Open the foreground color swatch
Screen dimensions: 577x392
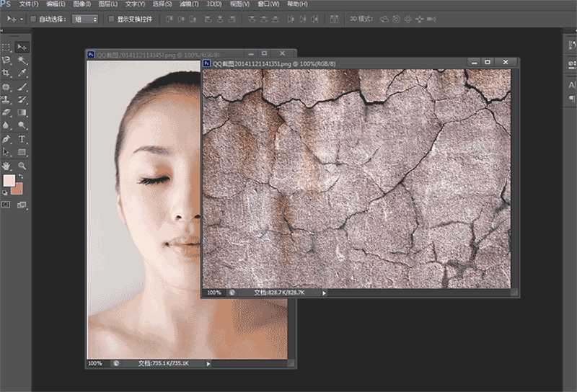pos(9,181)
